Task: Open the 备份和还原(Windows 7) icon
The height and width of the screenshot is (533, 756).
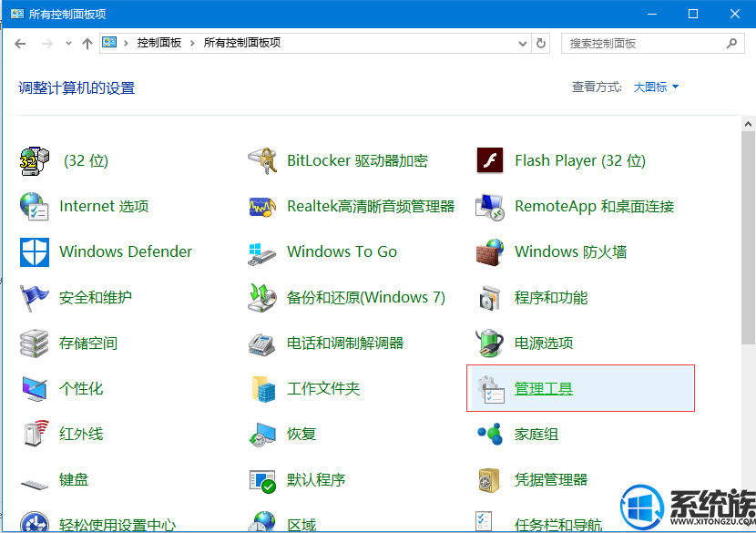Action: click(262, 298)
